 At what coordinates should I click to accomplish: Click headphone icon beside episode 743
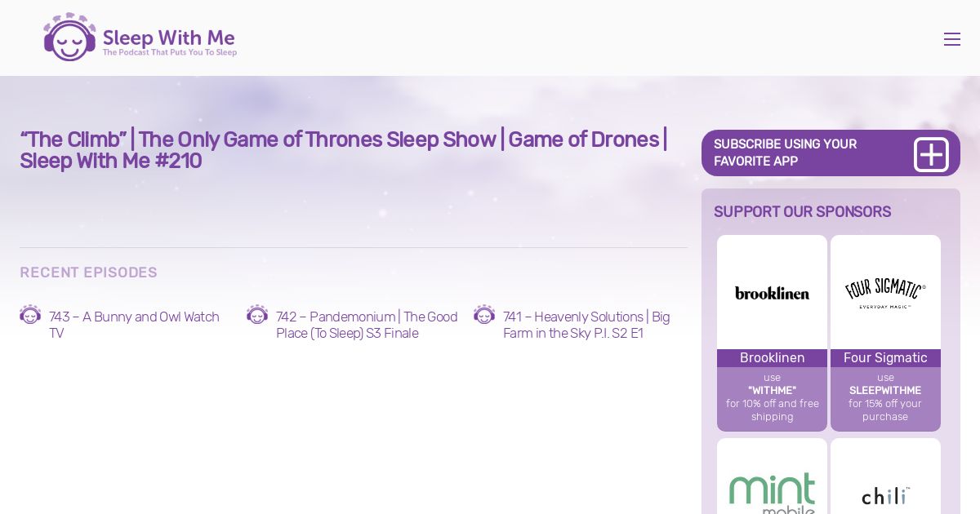click(x=30, y=315)
